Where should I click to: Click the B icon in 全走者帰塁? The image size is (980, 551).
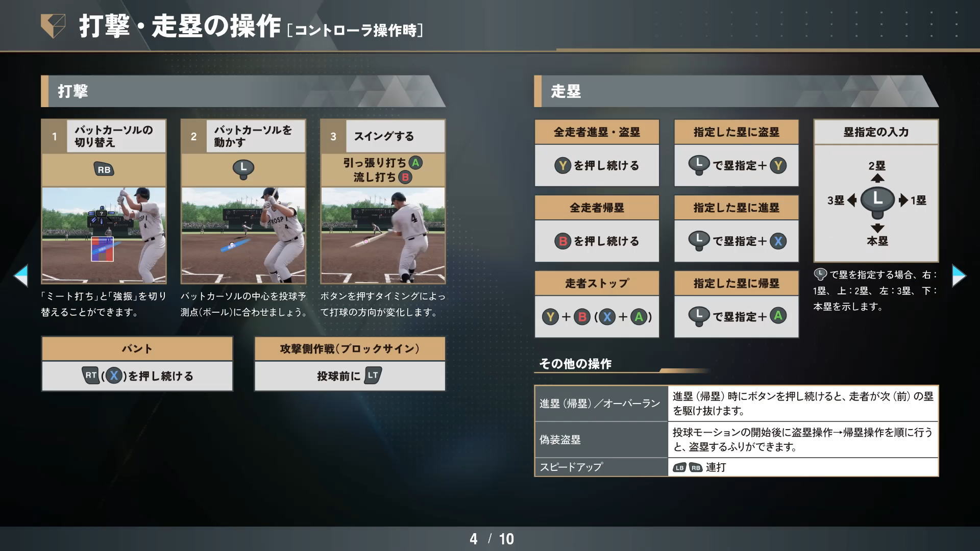click(562, 241)
